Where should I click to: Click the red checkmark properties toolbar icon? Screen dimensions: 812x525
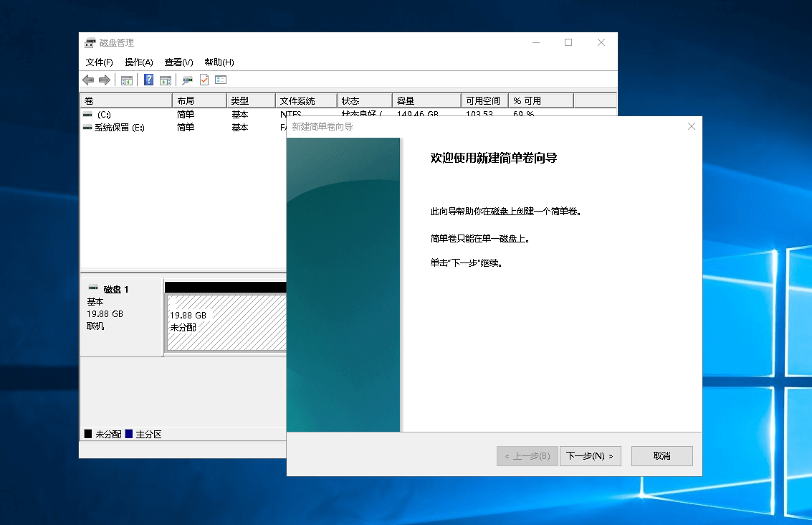click(x=204, y=80)
